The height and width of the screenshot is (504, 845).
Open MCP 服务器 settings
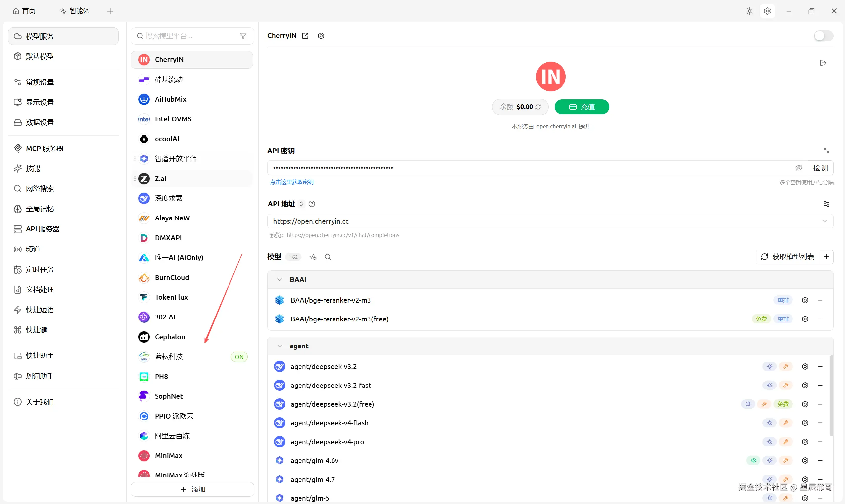[63, 149]
